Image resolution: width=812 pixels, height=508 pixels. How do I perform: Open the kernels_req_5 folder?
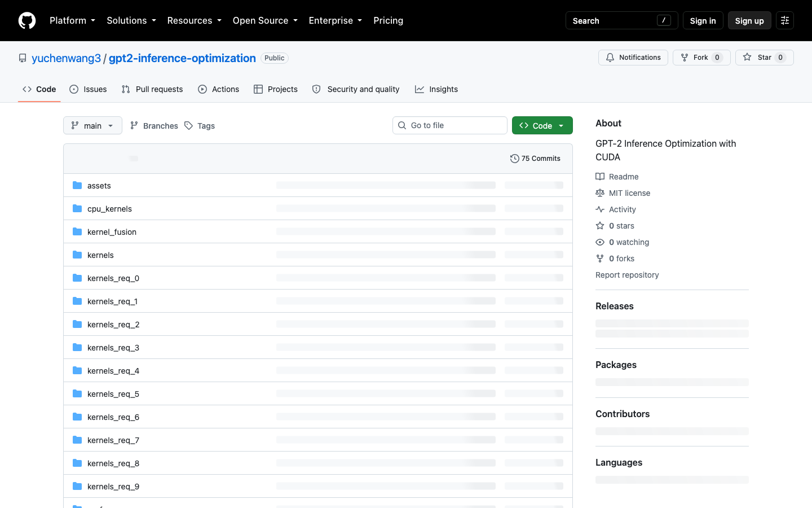point(113,394)
